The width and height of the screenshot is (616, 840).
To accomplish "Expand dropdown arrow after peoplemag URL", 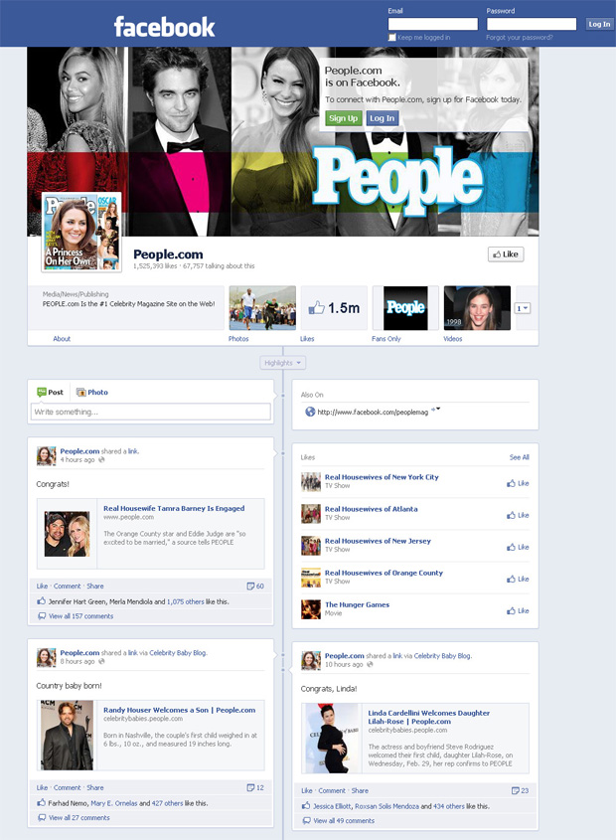I will [x=436, y=410].
